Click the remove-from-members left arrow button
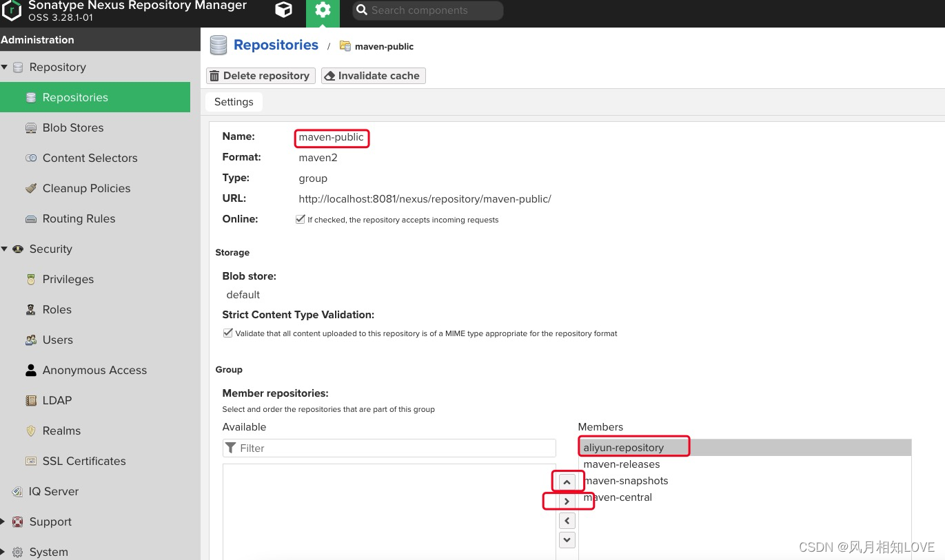The height and width of the screenshot is (560, 945). click(x=567, y=521)
